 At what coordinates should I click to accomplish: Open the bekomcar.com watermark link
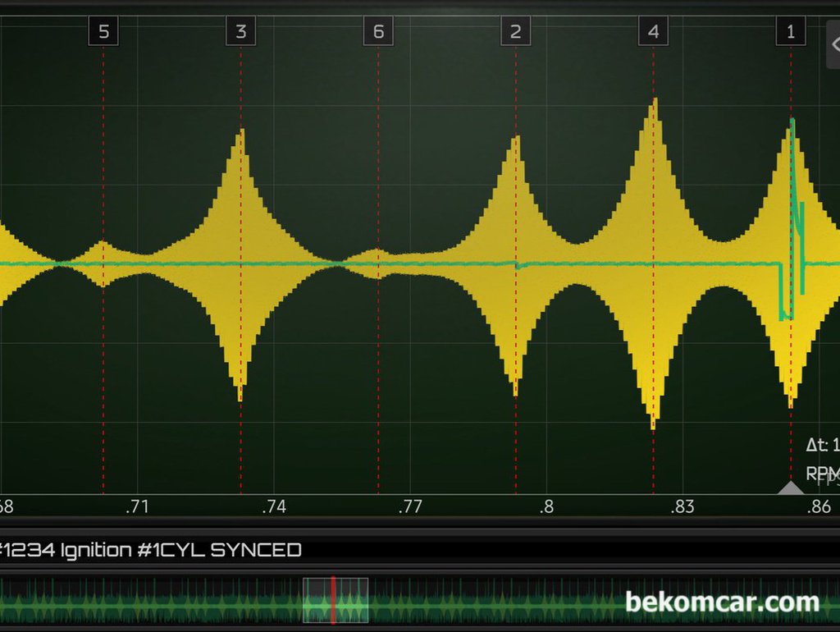722,602
